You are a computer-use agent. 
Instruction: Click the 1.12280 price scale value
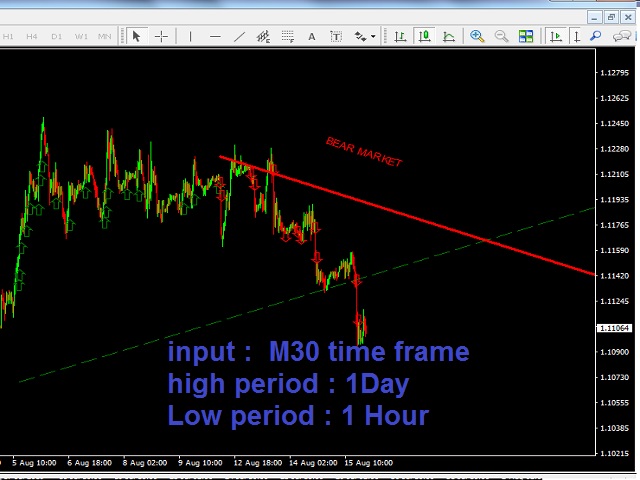[x=615, y=149]
